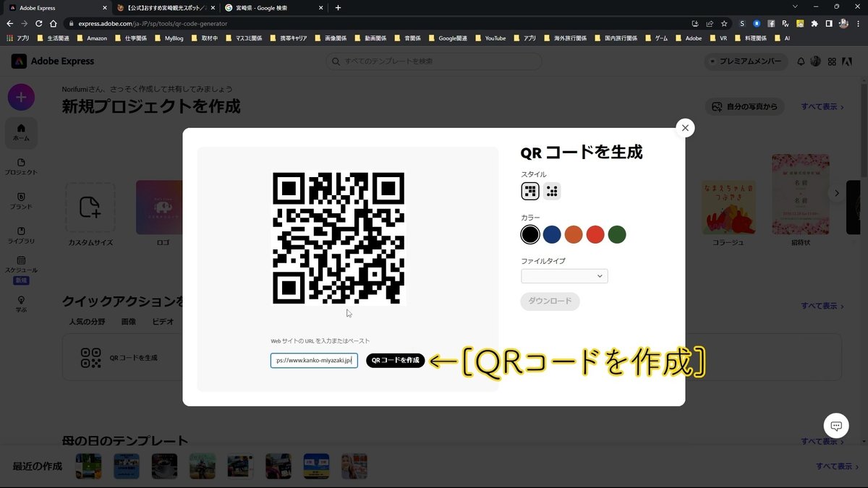Show next templates with the right arrow
Screen dimensions: 868x488
[x=837, y=193]
